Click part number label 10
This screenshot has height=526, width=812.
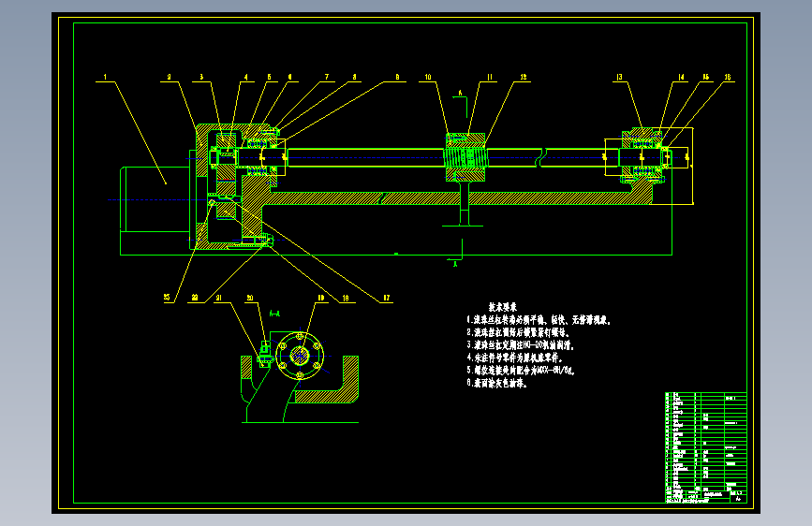(428, 77)
